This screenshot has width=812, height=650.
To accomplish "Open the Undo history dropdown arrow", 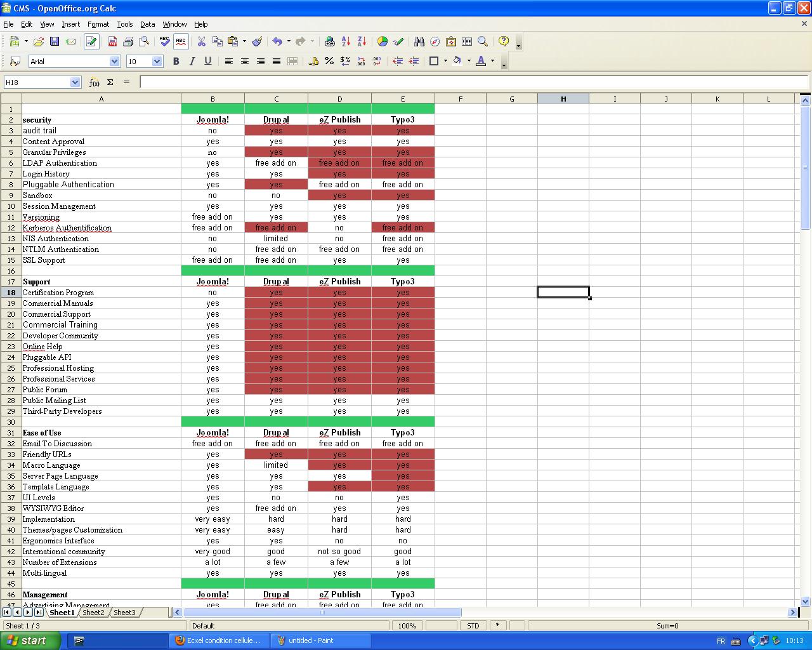I will pos(289,41).
